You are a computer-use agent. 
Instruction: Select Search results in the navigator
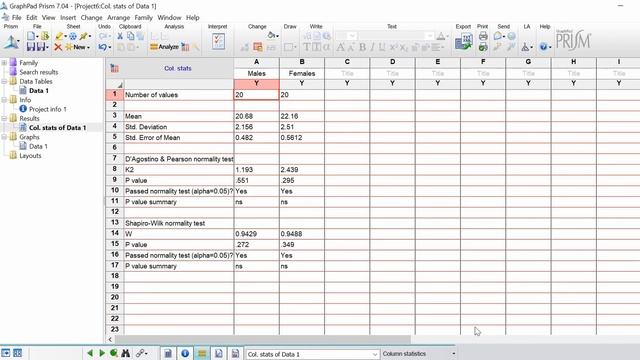click(39, 72)
